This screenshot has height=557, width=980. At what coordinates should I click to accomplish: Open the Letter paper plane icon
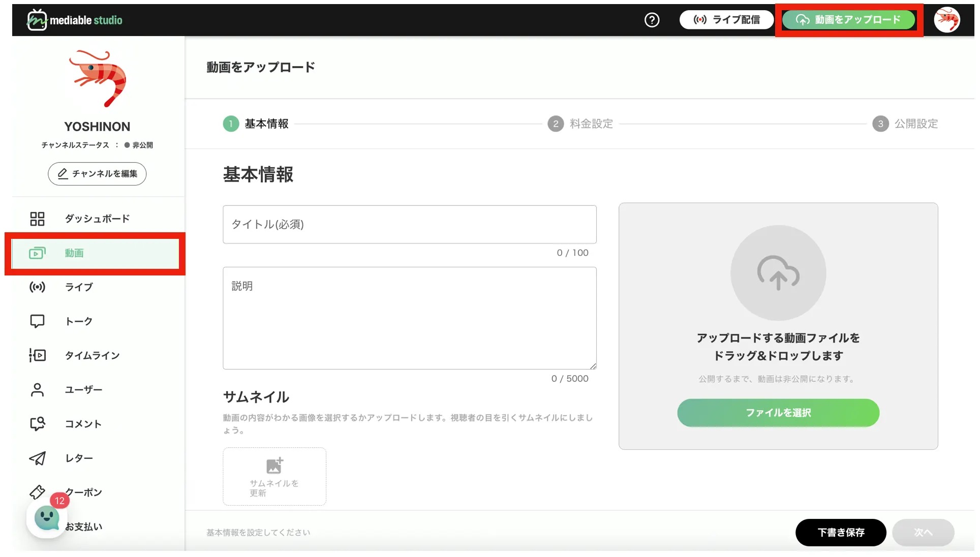click(x=37, y=458)
